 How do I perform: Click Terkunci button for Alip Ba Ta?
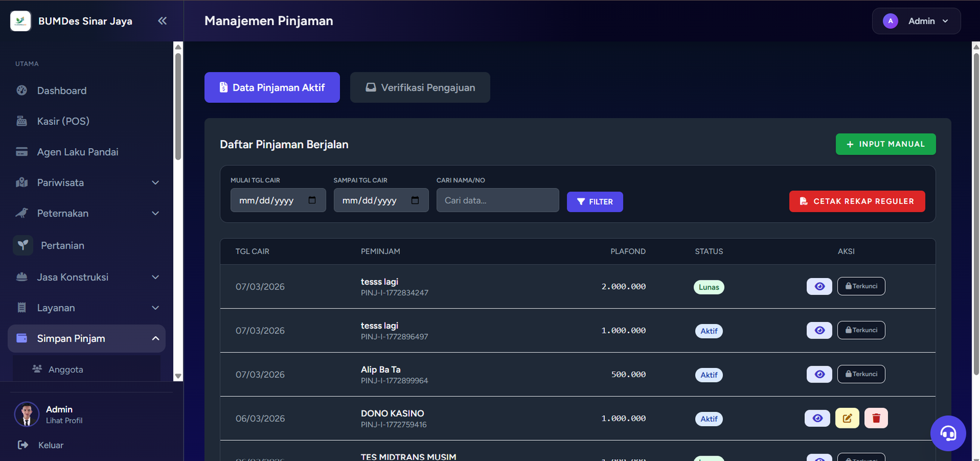point(861,374)
